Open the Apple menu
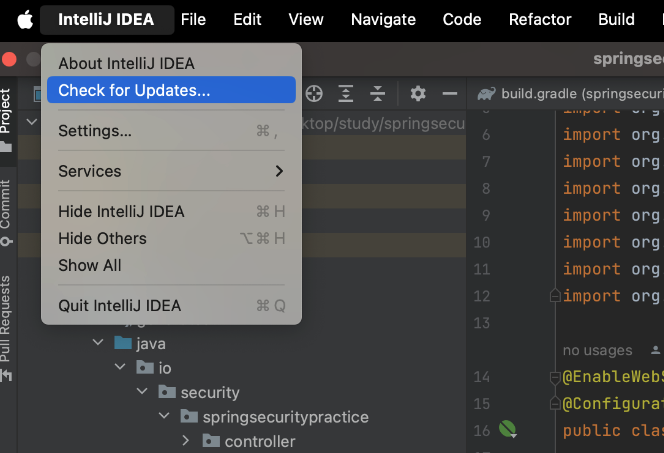Viewport: 664px width, 453px height. 25,20
